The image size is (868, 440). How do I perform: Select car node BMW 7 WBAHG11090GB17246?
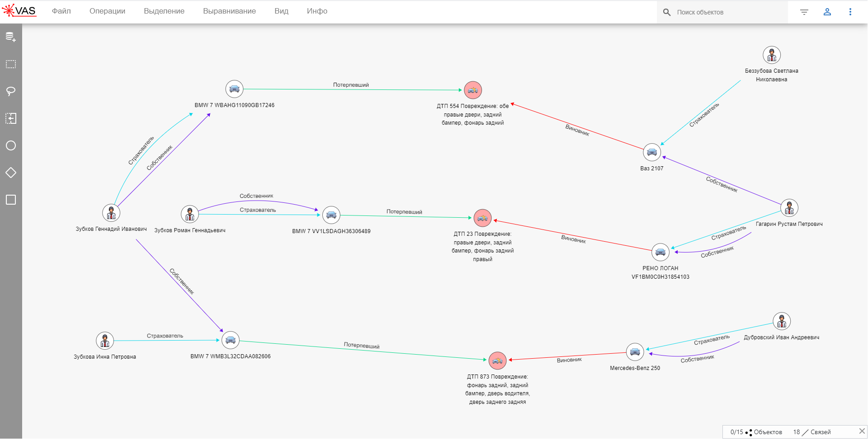click(234, 89)
